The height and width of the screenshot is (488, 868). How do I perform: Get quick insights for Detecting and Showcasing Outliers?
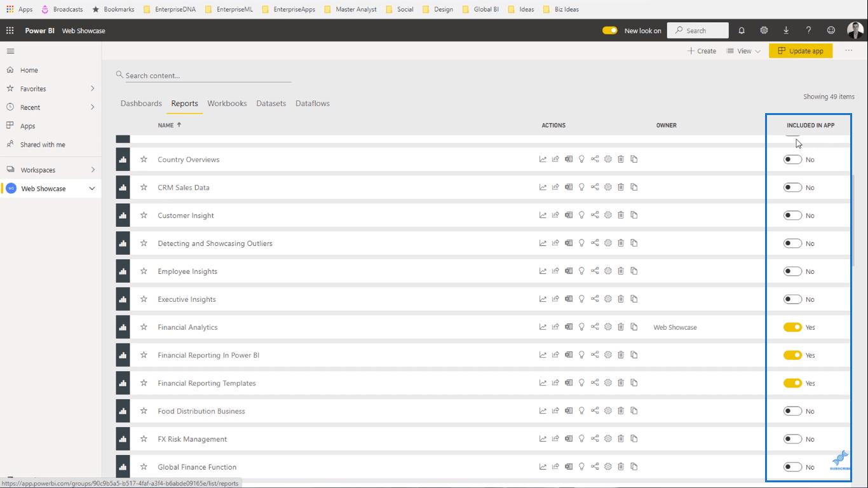(581, 243)
